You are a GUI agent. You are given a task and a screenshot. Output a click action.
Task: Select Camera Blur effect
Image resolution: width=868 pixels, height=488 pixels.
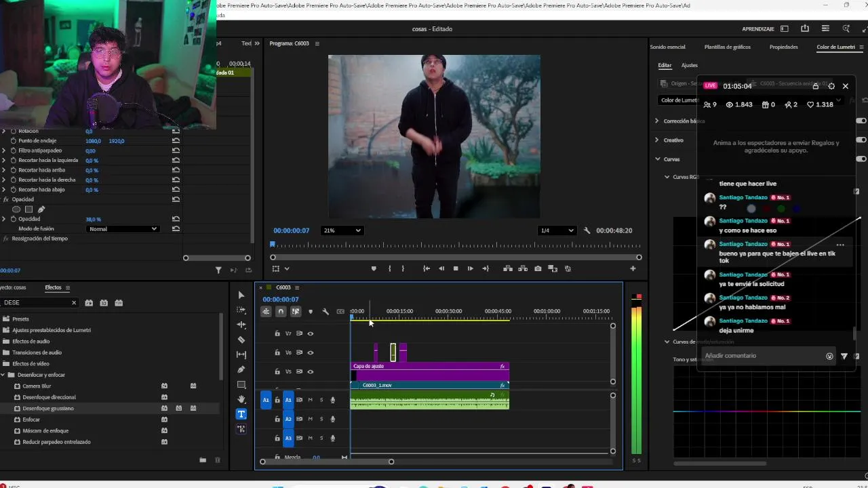tap(37, 386)
